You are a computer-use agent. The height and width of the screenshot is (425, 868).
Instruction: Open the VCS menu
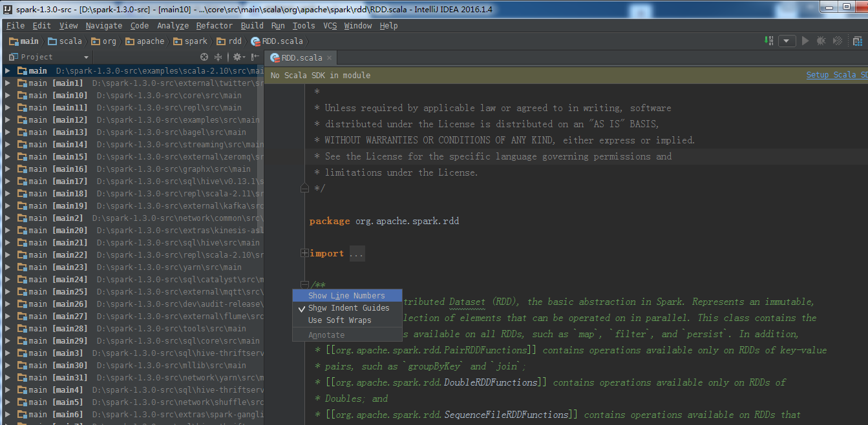point(330,26)
